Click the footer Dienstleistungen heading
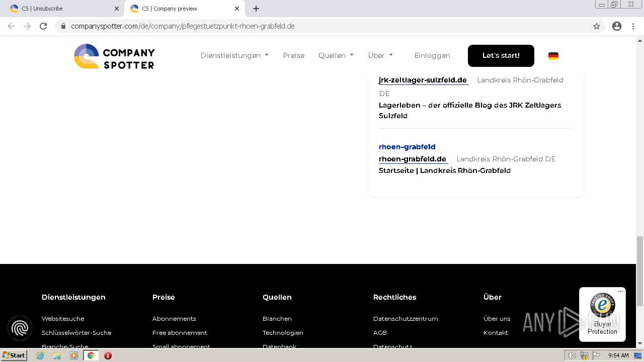 73,297
